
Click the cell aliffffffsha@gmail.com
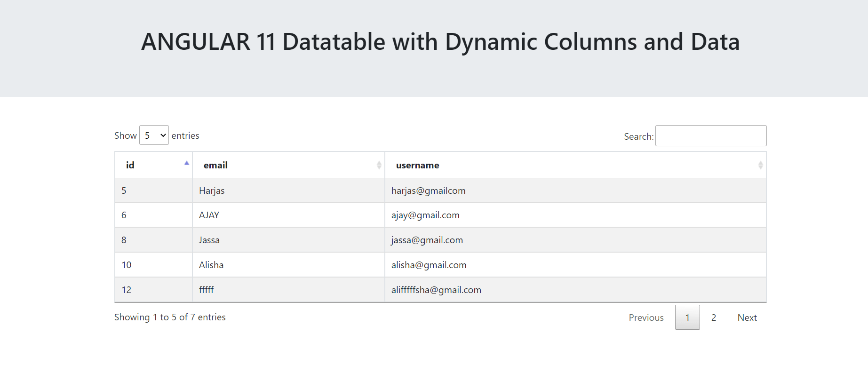click(x=575, y=290)
